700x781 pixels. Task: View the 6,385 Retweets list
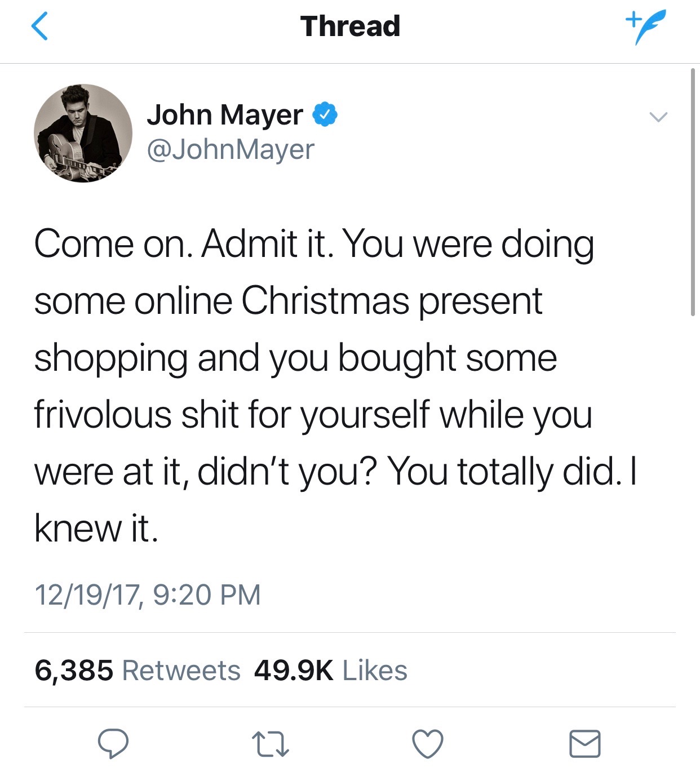click(x=138, y=671)
